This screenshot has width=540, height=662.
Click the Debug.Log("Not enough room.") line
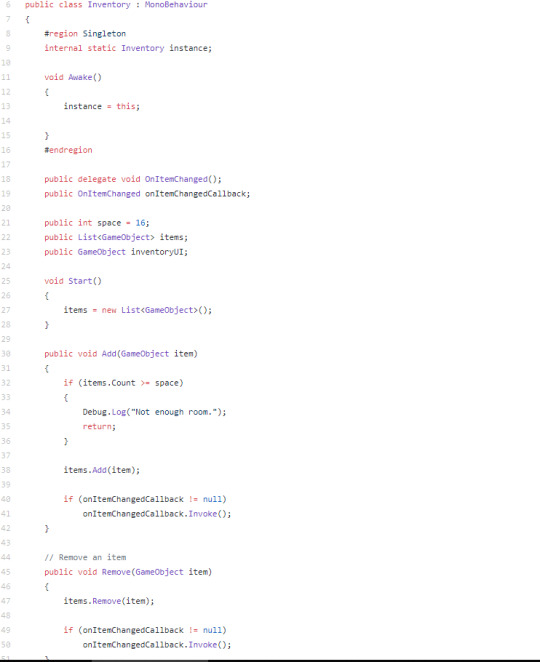click(155, 412)
